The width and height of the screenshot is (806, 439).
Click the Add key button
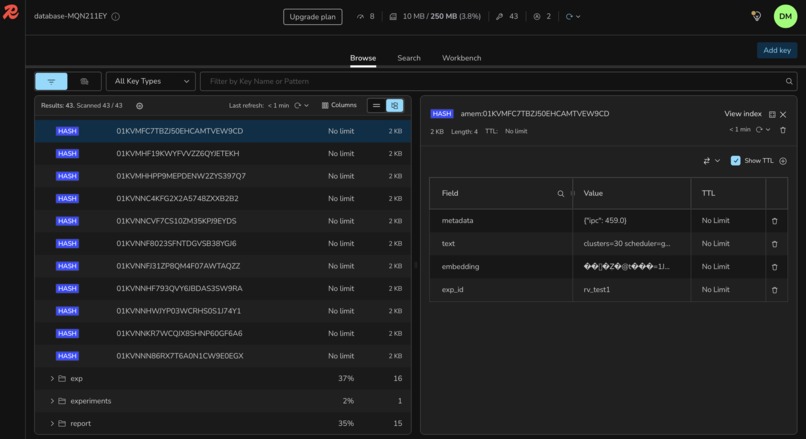[777, 50]
